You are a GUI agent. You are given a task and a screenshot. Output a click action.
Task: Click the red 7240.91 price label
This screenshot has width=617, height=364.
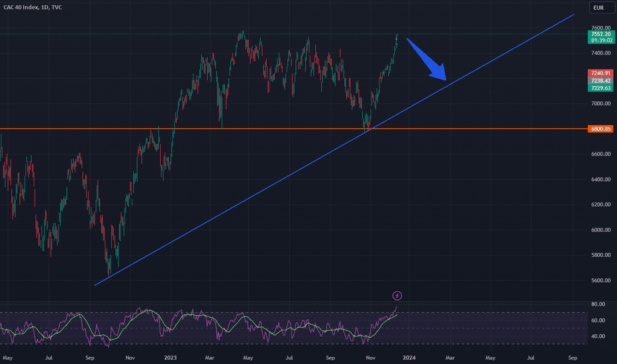600,73
